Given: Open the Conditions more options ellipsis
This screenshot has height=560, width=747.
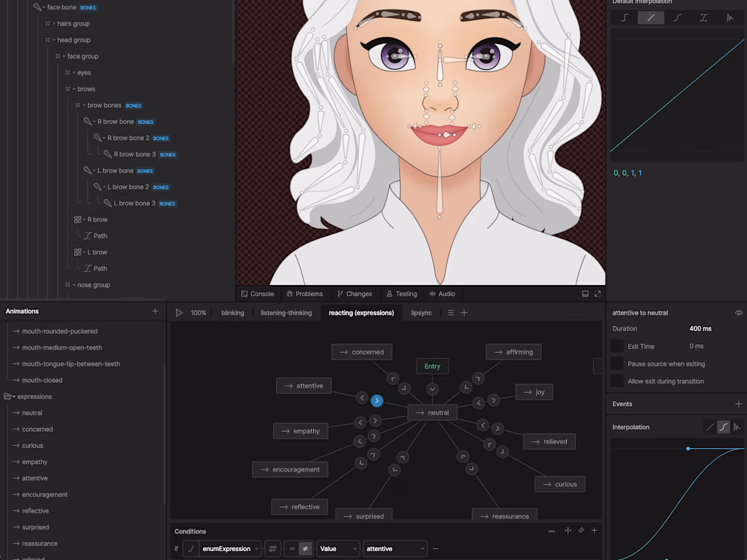Looking at the screenshot, I should click(x=551, y=531).
